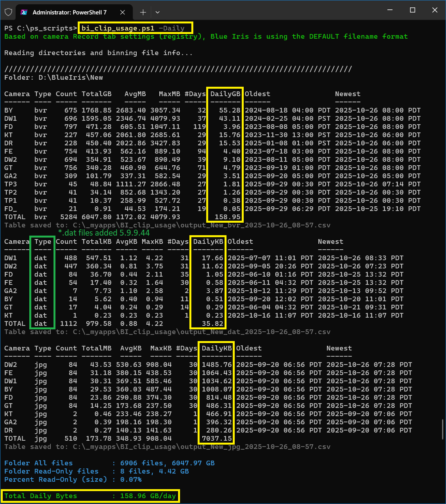The height and width of the screenshot is (504, 446).
Task: Click the DailyGB column header in bvr table
Action: (225, 94)
